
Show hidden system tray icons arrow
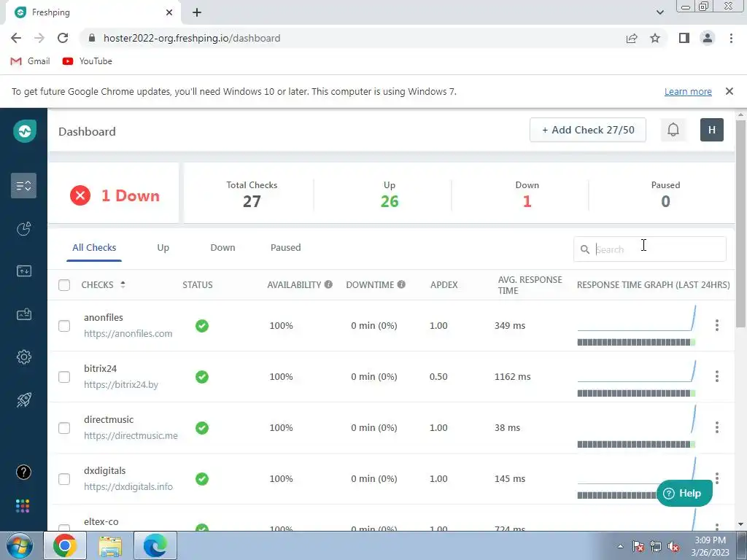(x=620, y=545)
